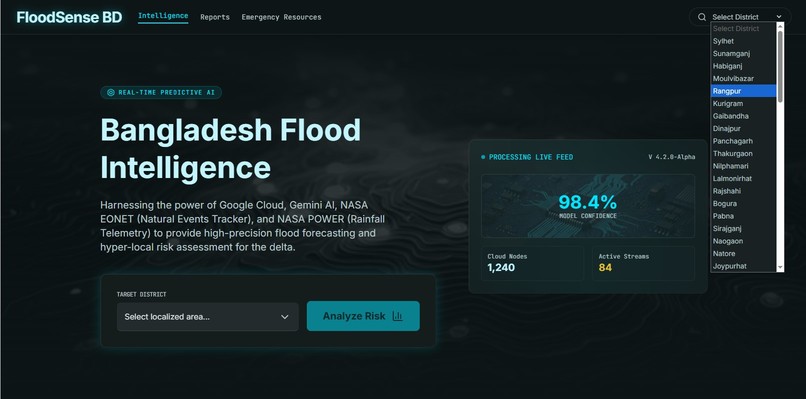The height and width of the screenshot is (399, 806).
Task: Click the Bangladesh Flood Intelligence heading
Action: point(230,149)
